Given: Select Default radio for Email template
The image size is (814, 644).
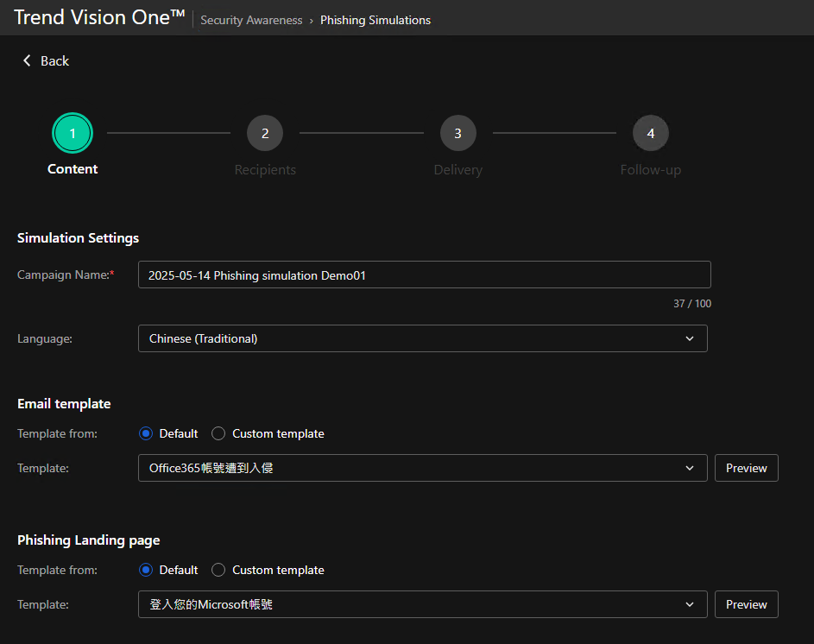Looking at the screenshot, I should tap(146, 433).
